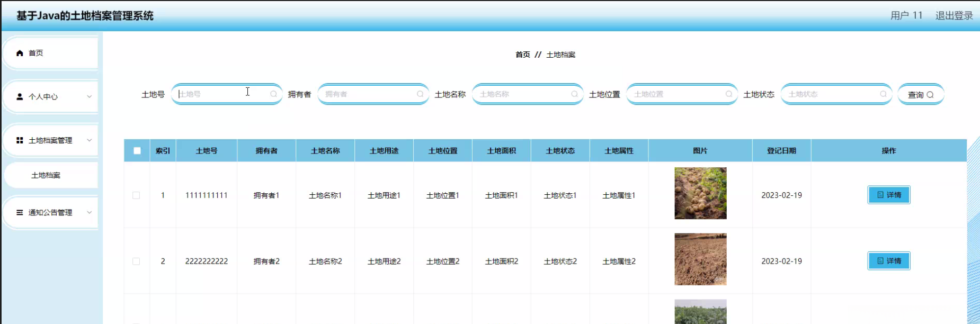
Task: Select cell 1111111111
Action: 207,195
